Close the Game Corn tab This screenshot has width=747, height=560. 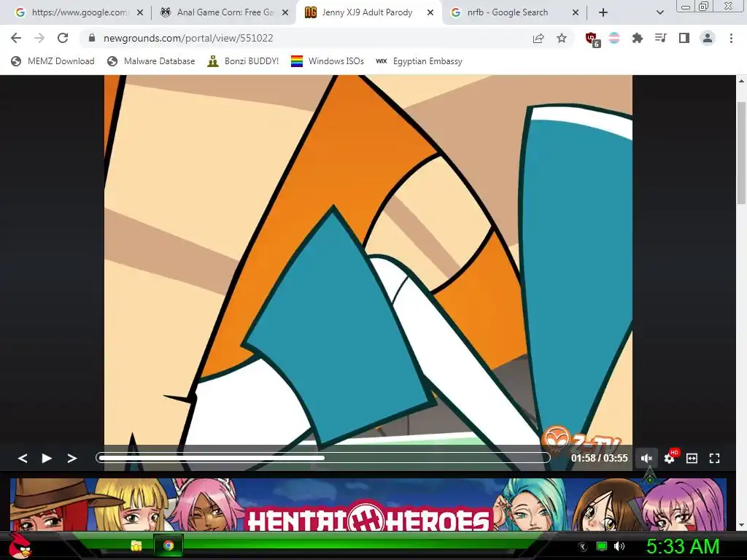(x=285, y=13)
